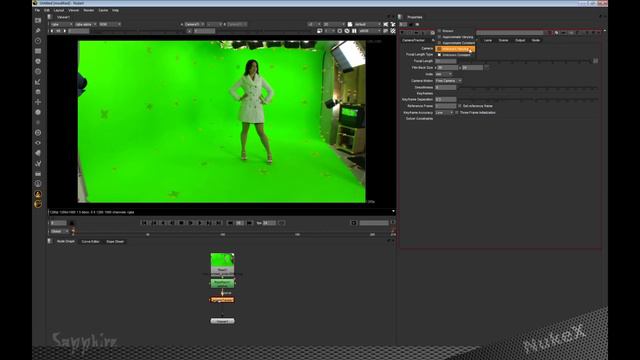Click the Keyframe Separation slider track
640x360 pixels.
[x=528, y=99]
